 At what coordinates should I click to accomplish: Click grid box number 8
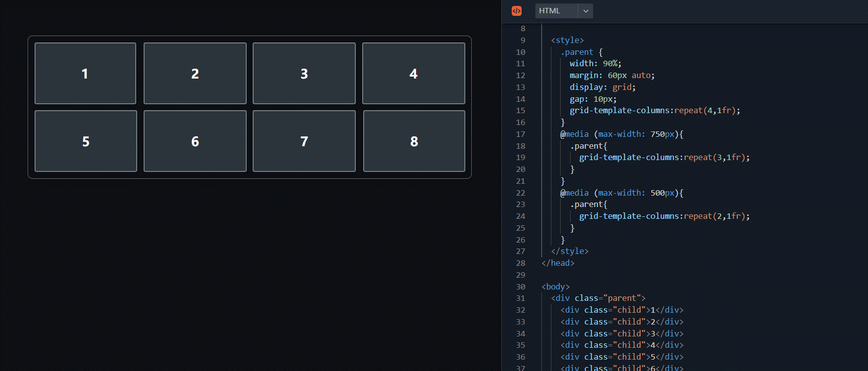point(414,141)
